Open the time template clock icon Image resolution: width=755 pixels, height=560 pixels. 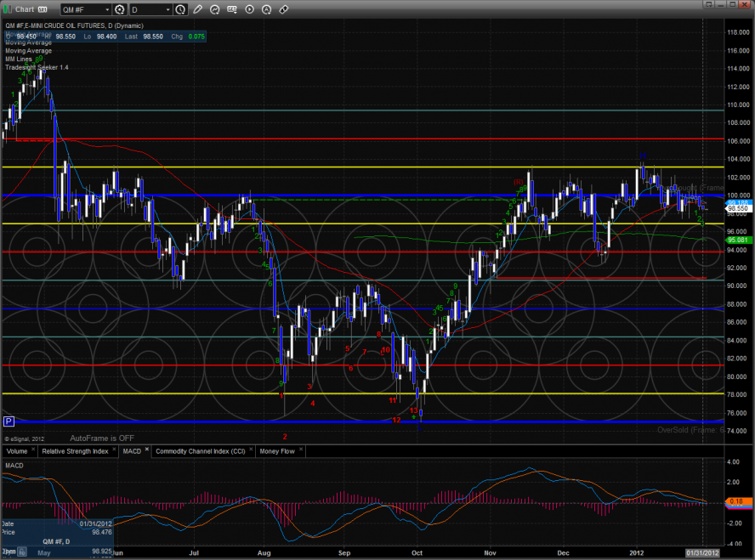click(x=180, y=9)
